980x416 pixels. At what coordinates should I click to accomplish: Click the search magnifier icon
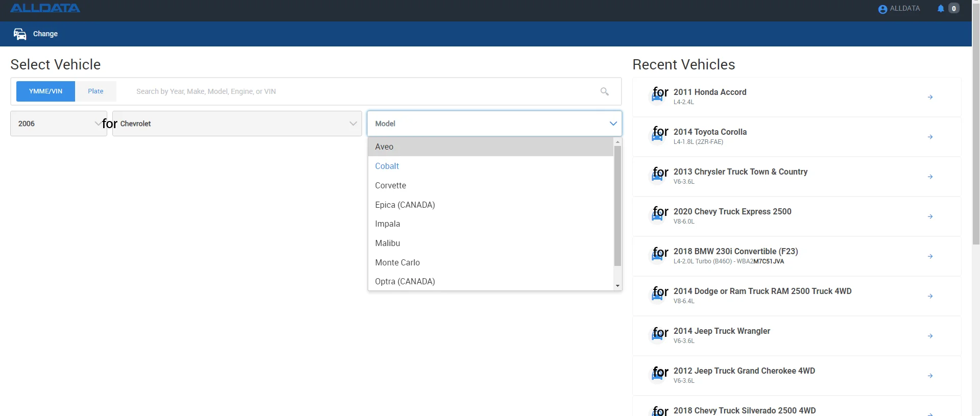coord(605,91)
